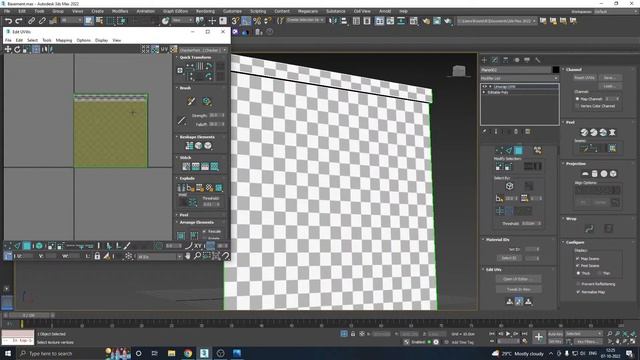Toggle Unwrap UVW modifier eye visibility
Image resolution: width=640 pixels, height=360 pixels.
(x=484, y=87)
